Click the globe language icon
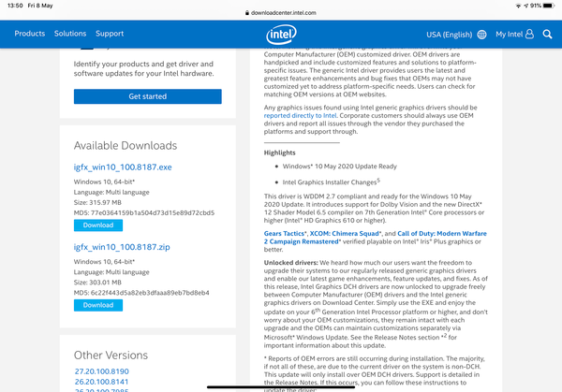This screenshot has width=562, height=392. (481, 35)
